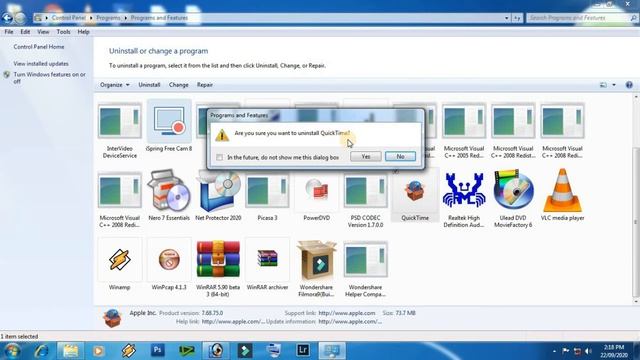Open the Help menu
Viewport: 640px width, 360px height.
[x=83, y=32]
